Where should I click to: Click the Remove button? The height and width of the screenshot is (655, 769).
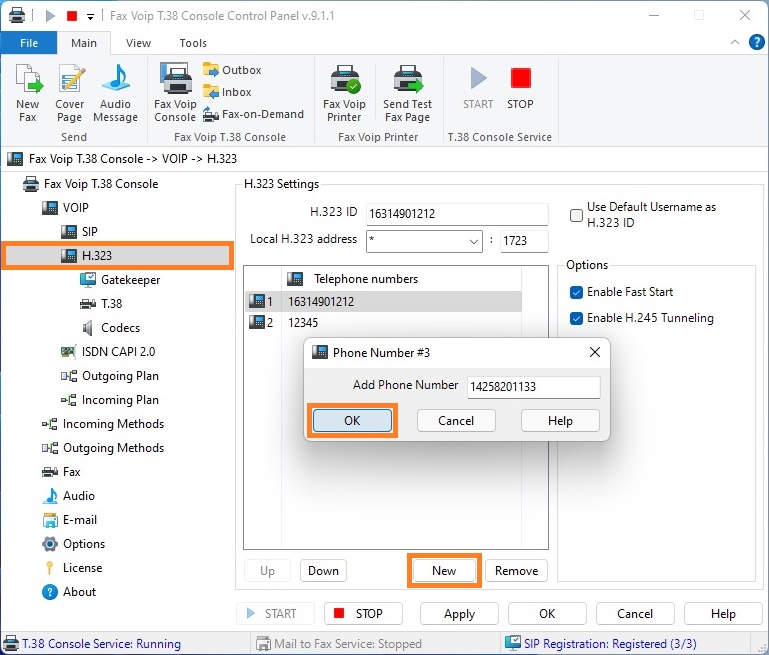[516, 571]
